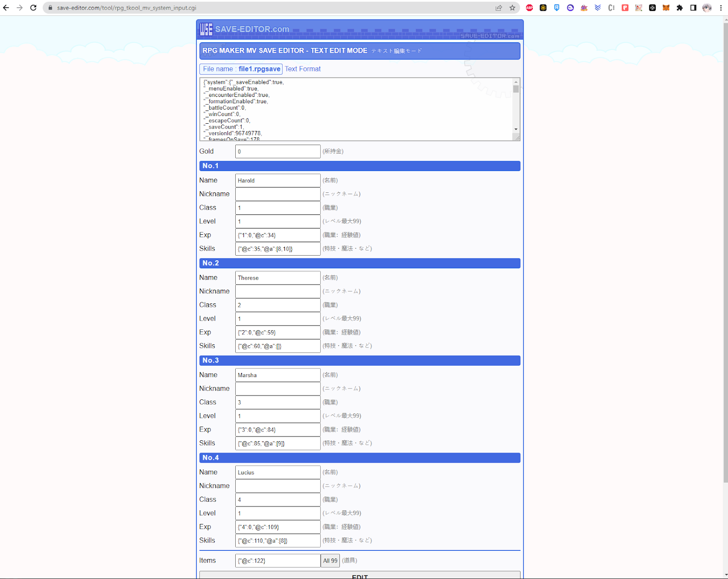Click No.3 Level input field
Viewport: 728px width, 579px height.
pyautogui.click(x=278, y=416)
